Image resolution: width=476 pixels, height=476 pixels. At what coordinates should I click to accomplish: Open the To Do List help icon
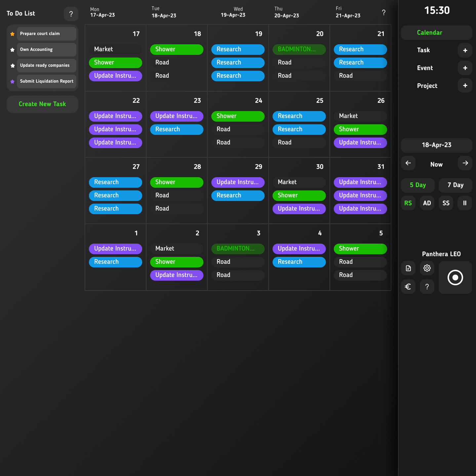71,14
